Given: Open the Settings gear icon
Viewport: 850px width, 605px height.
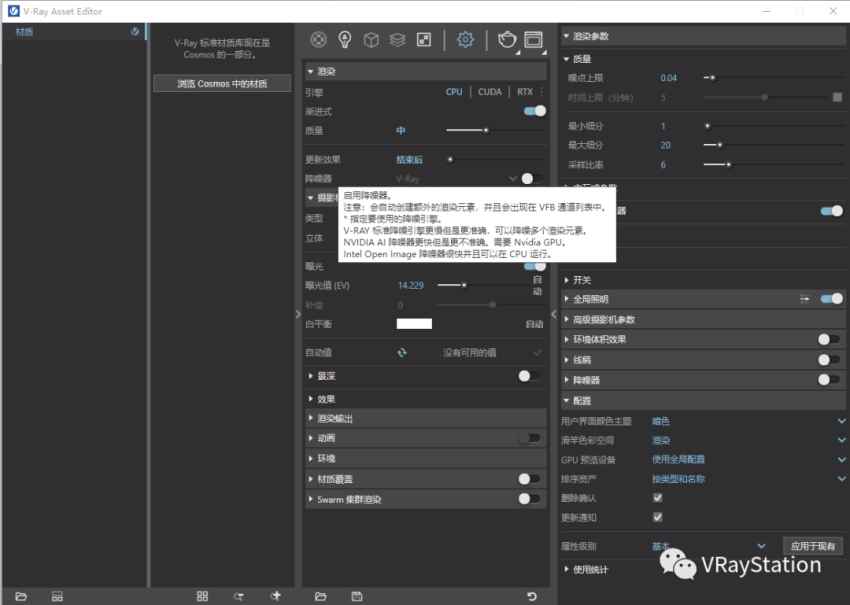Looking at the screenshot, I should point(465,40).
